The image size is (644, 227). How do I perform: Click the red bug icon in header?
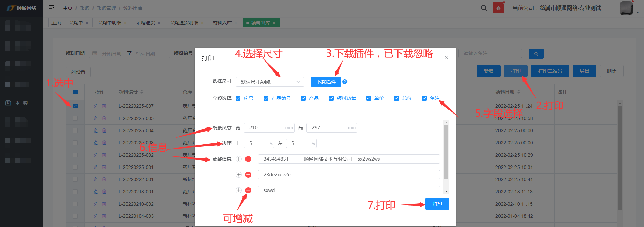click(498, 8)
